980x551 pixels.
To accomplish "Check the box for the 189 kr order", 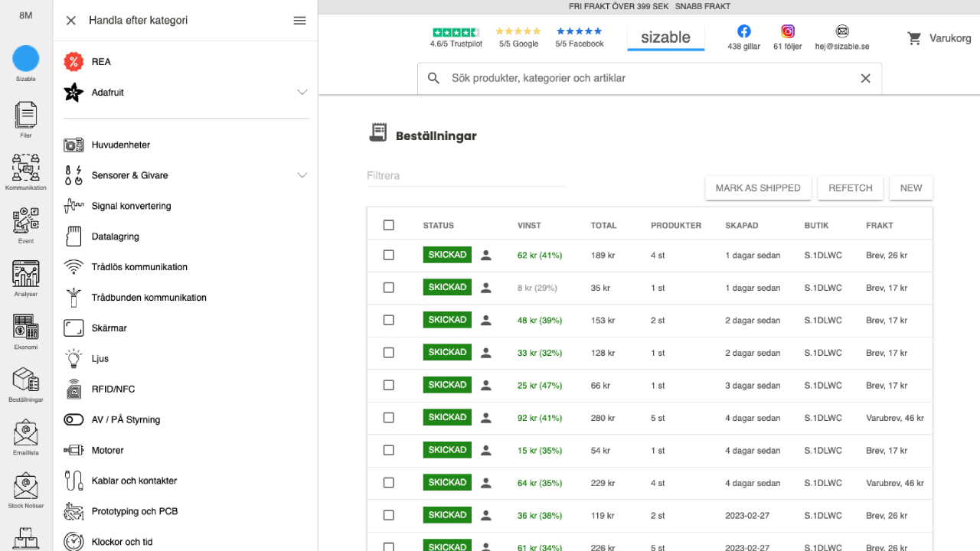I will (x=389, y=255).
